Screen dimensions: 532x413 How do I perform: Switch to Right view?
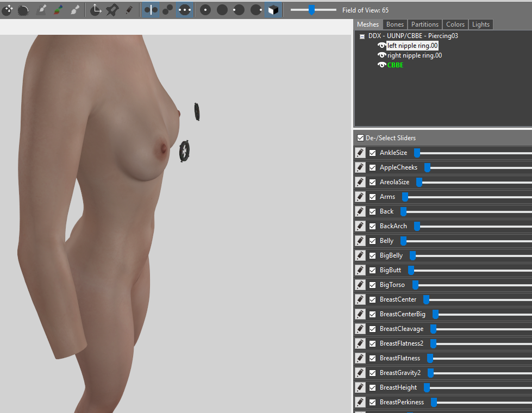point(256,10)
